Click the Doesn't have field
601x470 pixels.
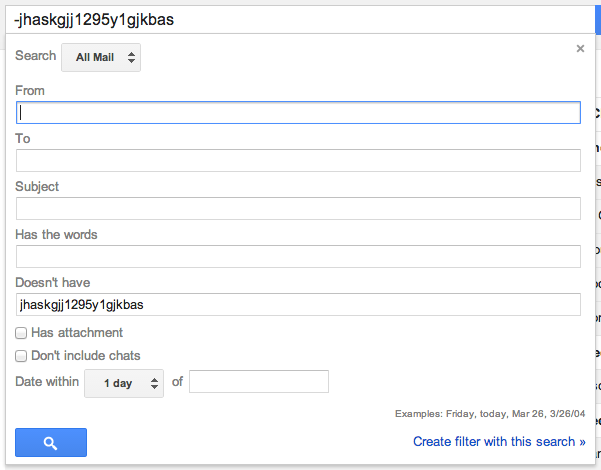(x=298, y=305)
